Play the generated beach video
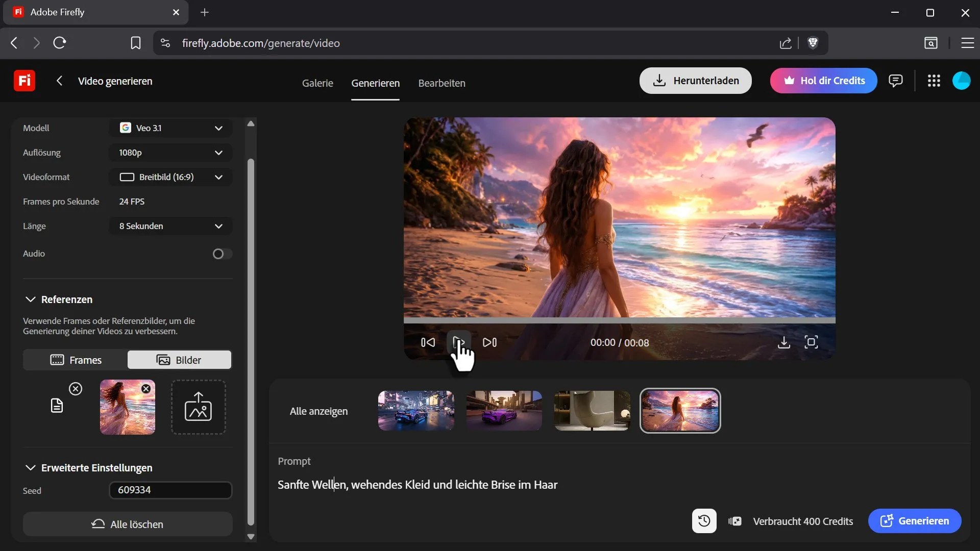Image resolution: width=980 pixels, height=551 pixels. 458,342
